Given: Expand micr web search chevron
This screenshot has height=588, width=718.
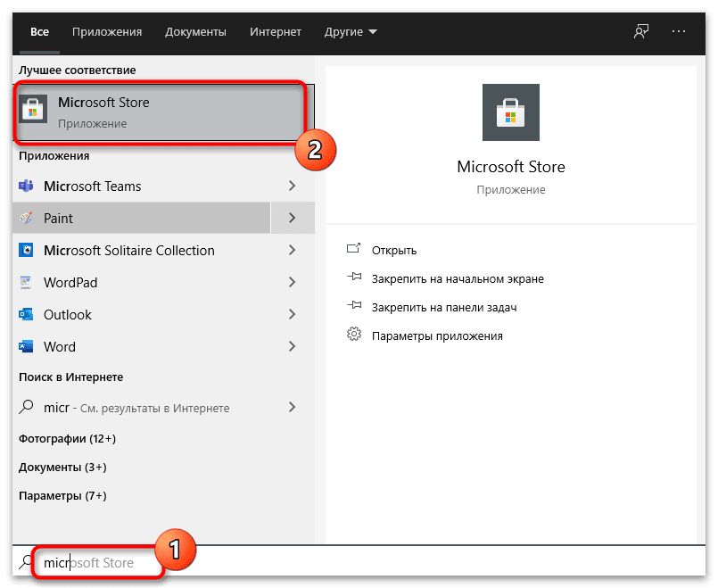Looking at the screenshot, I should [x=293, y=407].
